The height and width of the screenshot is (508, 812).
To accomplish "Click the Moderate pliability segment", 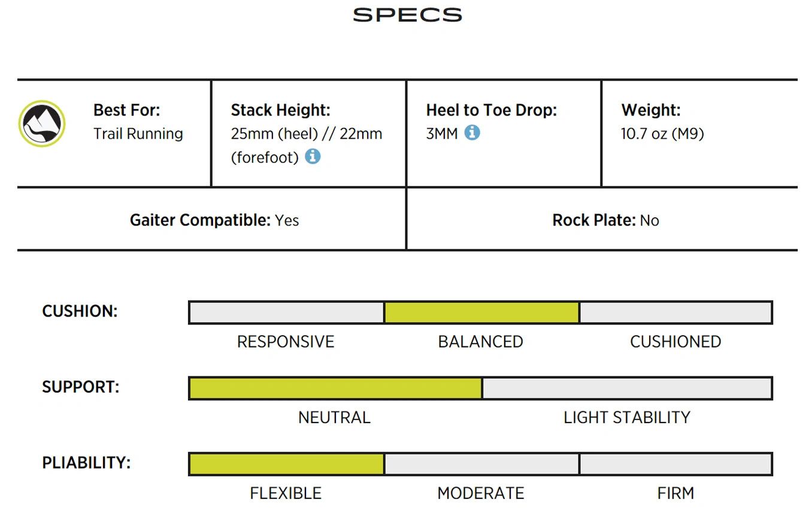I will [481, 464].
